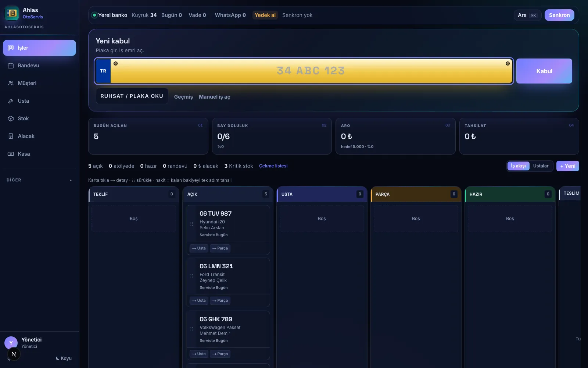This screenshot has width=588, height=368.
Task: Click the Kabul button
Action: click(544, 71)
